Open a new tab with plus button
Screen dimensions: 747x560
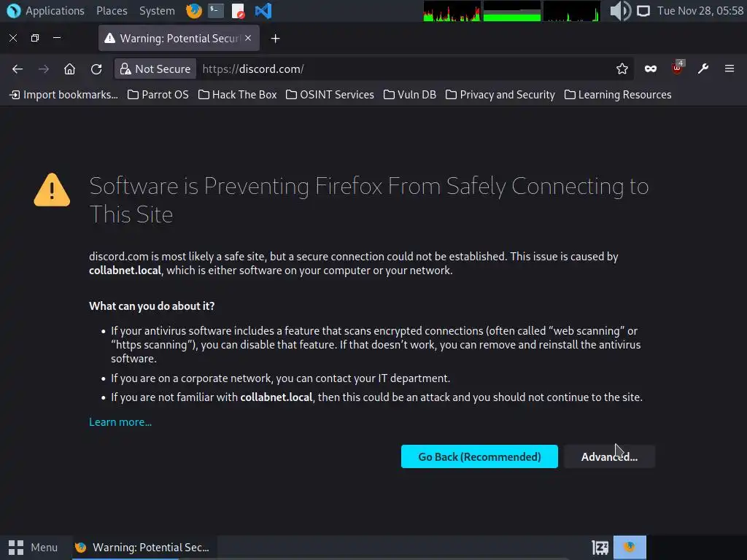[x=275, y=39]
